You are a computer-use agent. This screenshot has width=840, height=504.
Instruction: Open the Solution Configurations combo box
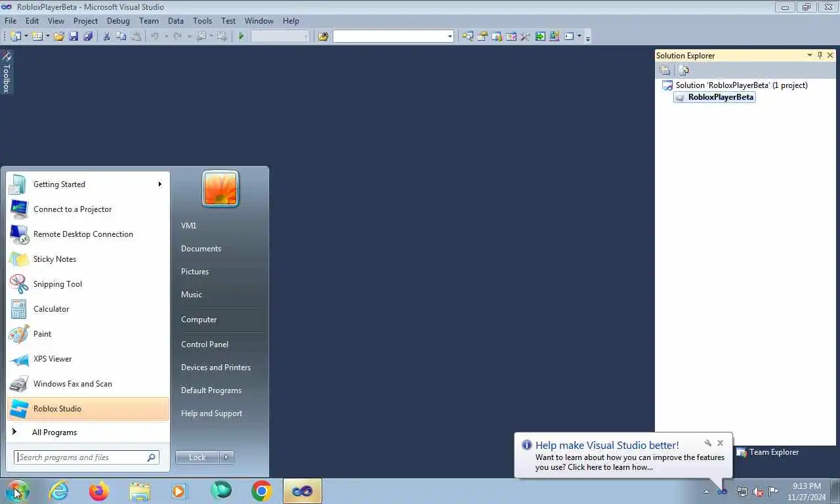280,37
